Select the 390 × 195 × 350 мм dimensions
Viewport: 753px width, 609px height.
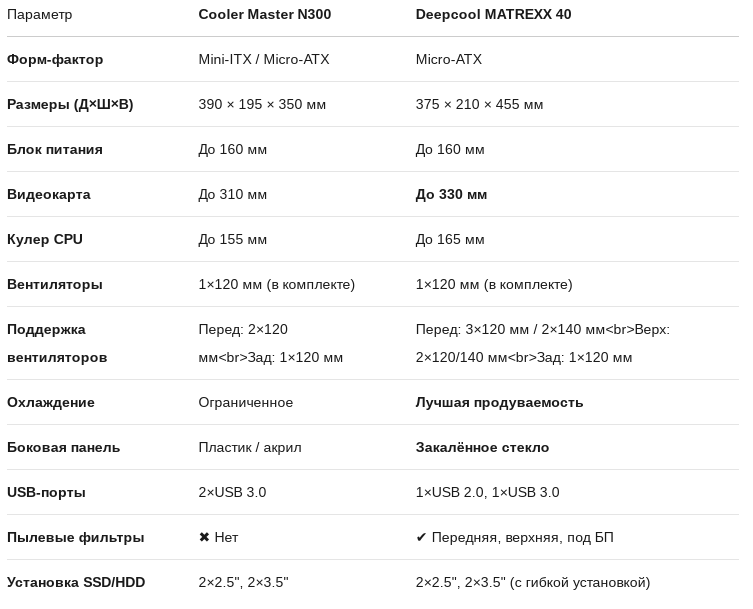[262, 104]
